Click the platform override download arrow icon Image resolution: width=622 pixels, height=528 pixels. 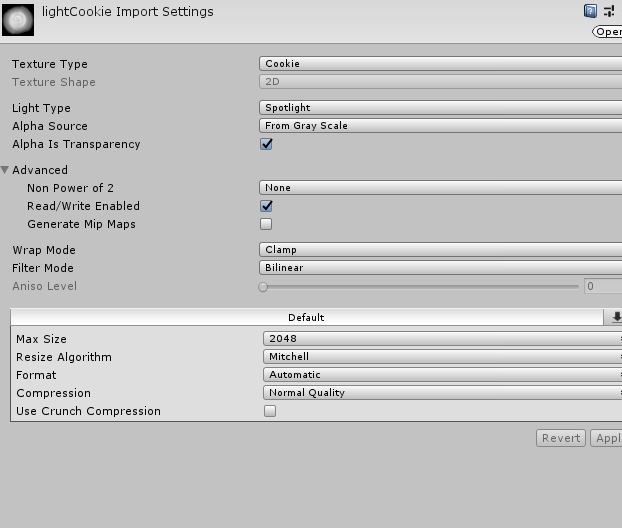pos(614,317)
